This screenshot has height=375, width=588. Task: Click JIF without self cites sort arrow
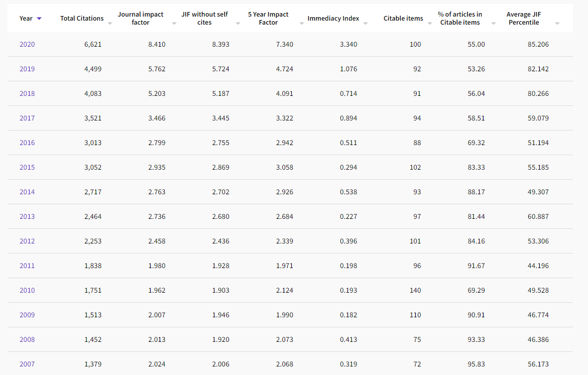[x=238, y=24]
